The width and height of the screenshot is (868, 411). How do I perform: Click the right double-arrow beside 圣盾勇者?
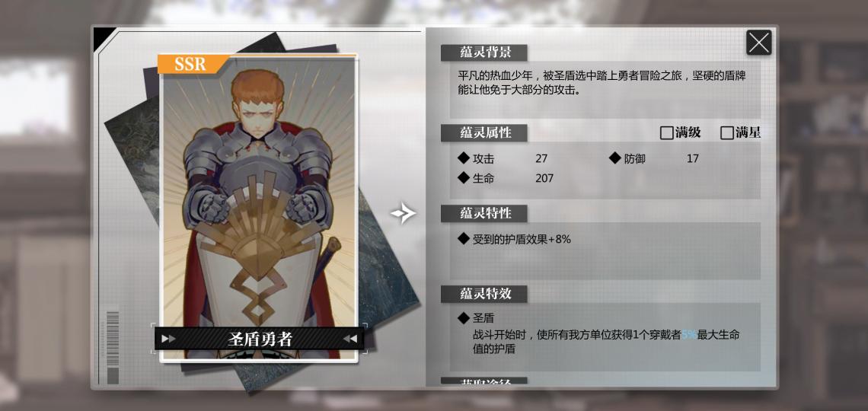[349, 339]
